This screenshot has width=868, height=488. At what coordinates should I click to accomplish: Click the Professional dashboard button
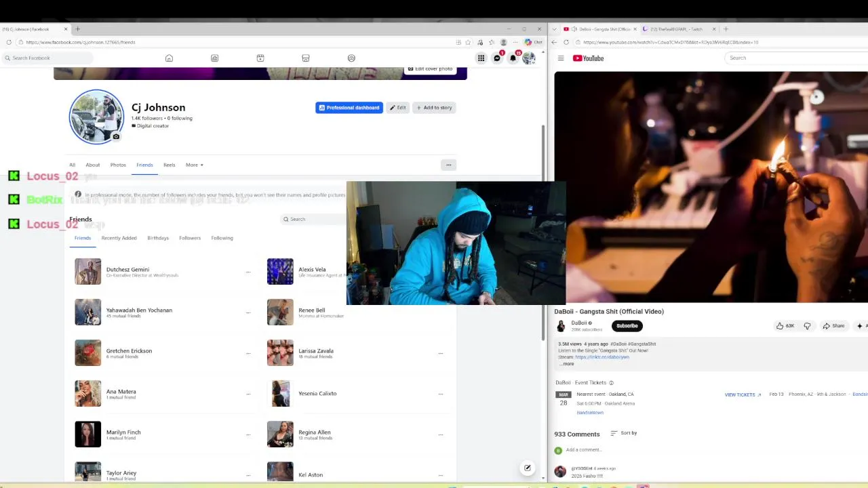[349, 108]
